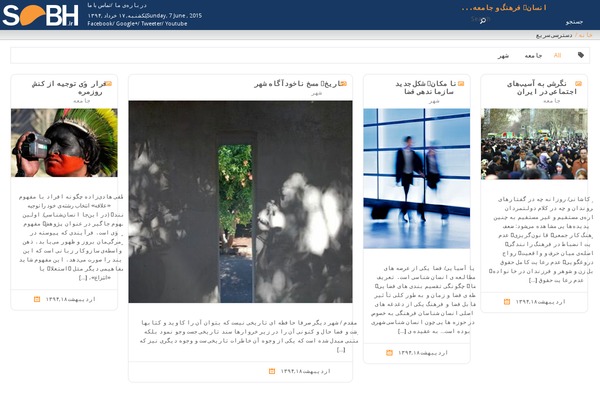Click the blurred walking people thumbnail

(416, 178)
